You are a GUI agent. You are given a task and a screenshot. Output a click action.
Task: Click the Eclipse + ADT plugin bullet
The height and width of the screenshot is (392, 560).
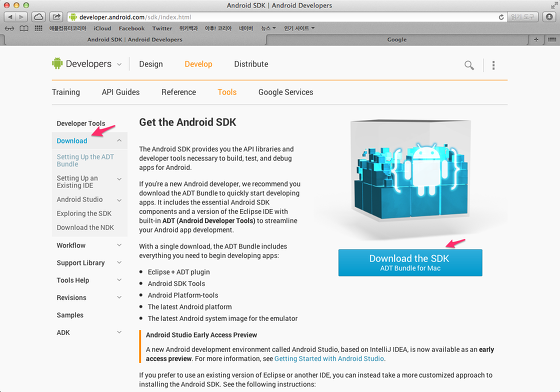click(179, 272)
